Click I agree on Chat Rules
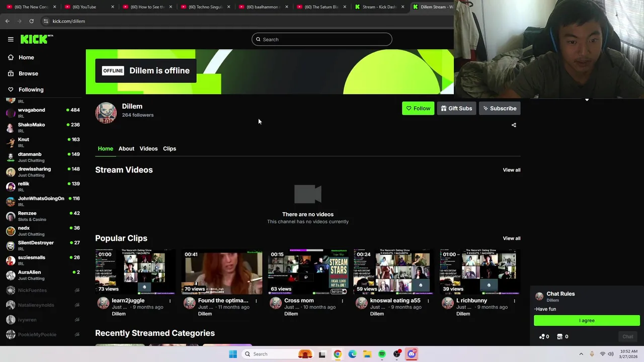This screenshot has height=362, width=644. click(x=587, y=320)
